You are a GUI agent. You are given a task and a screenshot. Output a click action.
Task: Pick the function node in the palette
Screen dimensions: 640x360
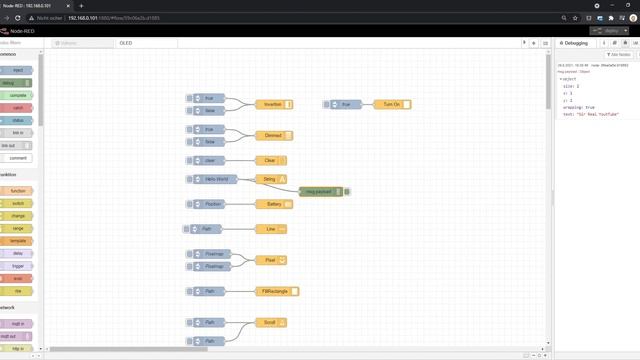point(16,191)
